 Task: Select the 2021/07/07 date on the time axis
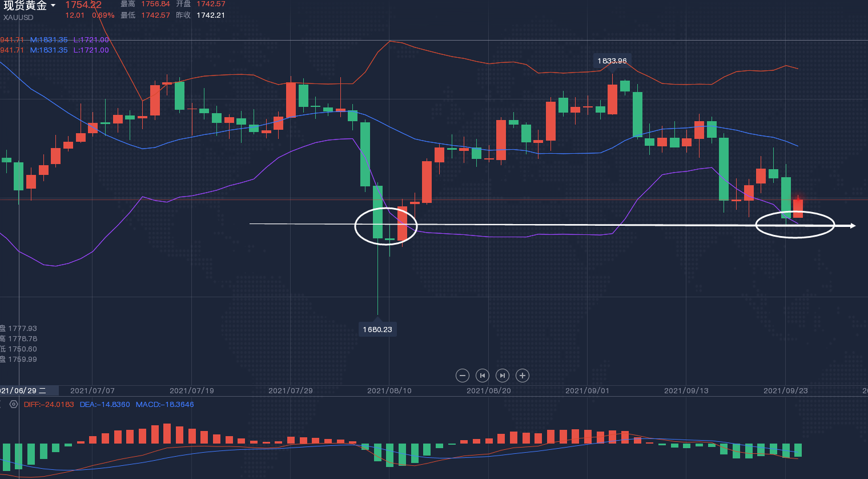(93, 391)
